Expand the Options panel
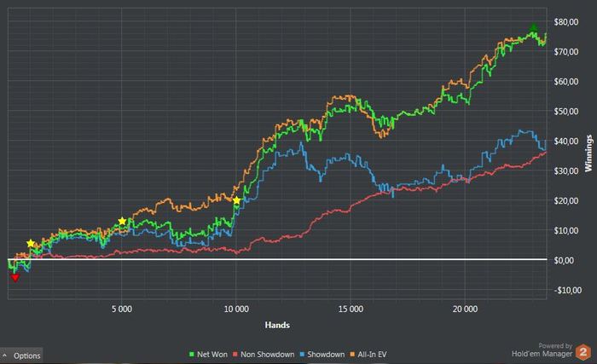 [x=21, y=355]
